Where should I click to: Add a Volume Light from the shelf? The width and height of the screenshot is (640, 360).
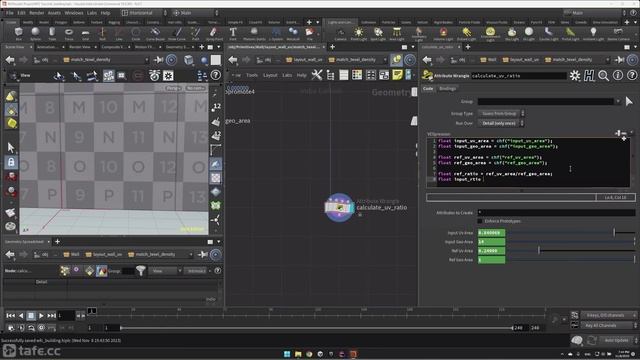click(443, 33)
